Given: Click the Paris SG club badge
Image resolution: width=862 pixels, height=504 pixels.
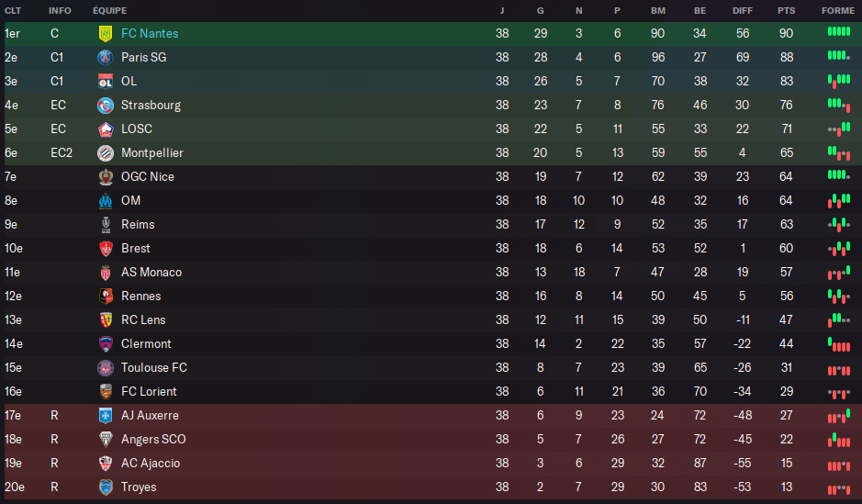Looking at the screenshot, I should (x=105, y=57).
